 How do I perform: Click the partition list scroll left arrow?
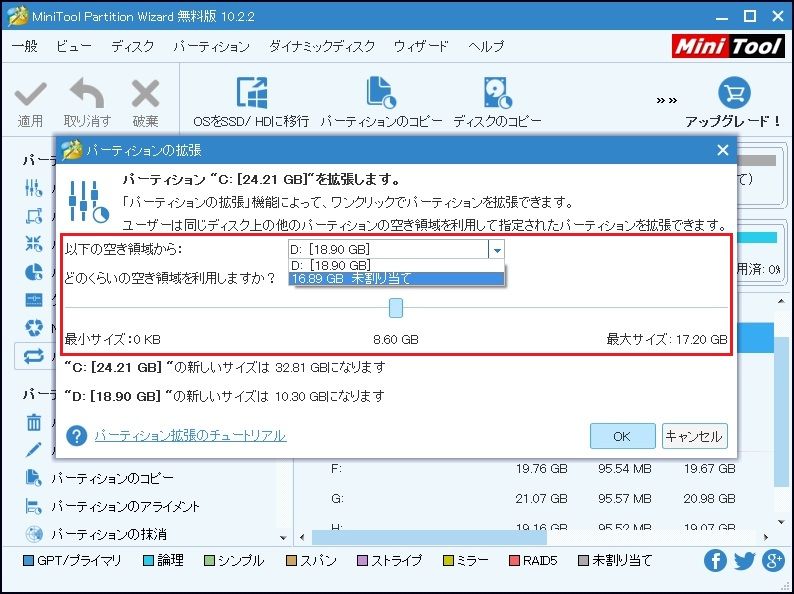pos(302,537)
